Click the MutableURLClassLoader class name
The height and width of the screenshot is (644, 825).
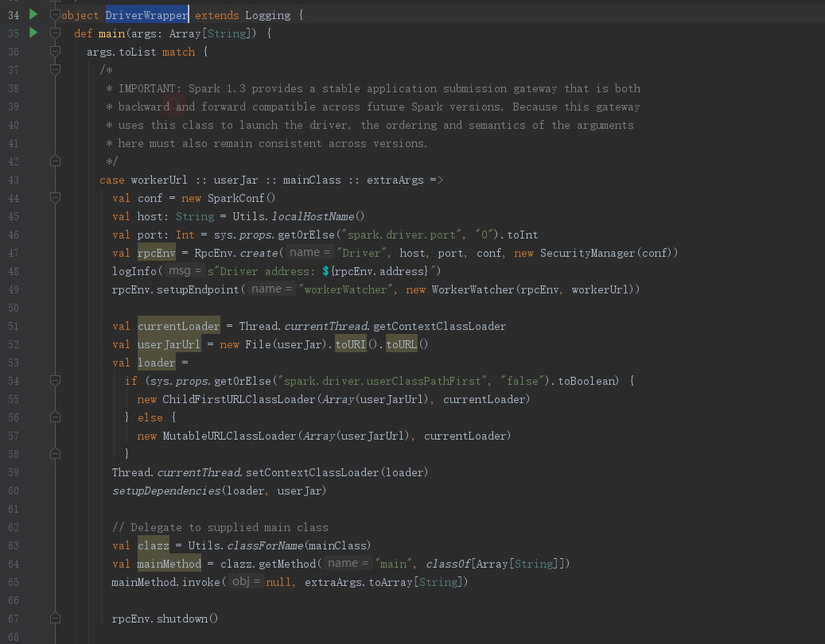pyautogui.click(x=230, y=436)
